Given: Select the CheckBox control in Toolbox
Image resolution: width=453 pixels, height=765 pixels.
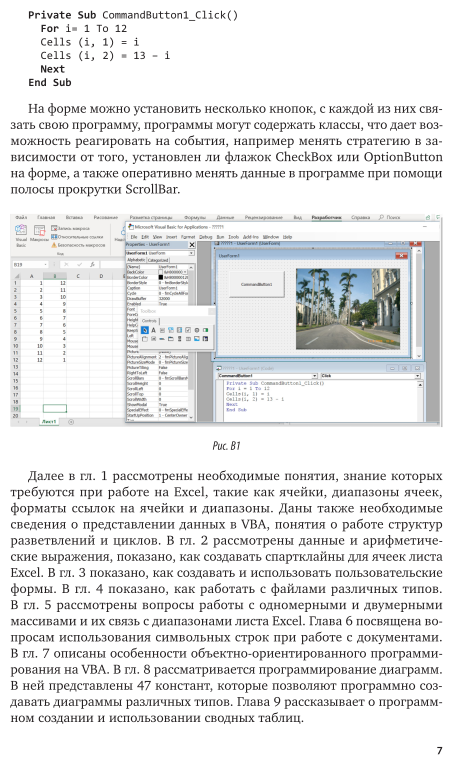Looking at the screenshot, I should click(x=188, y=330).
